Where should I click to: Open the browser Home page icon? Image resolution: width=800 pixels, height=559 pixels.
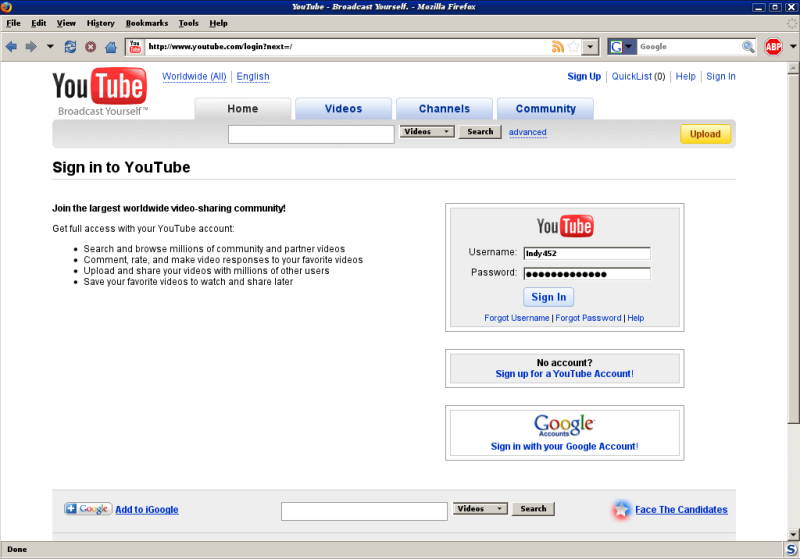[x=111, y=47]
